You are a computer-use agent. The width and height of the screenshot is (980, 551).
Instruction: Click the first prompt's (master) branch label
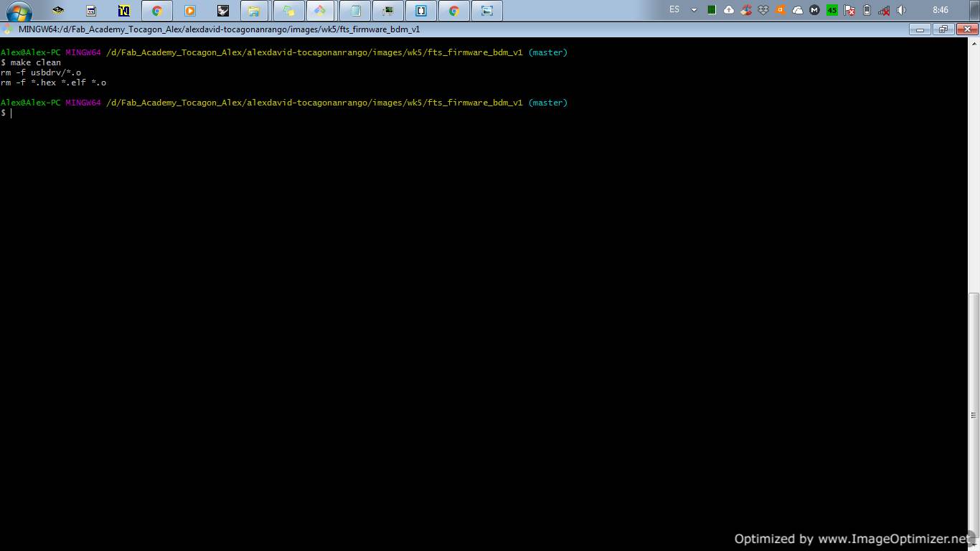tap(548, 52)
